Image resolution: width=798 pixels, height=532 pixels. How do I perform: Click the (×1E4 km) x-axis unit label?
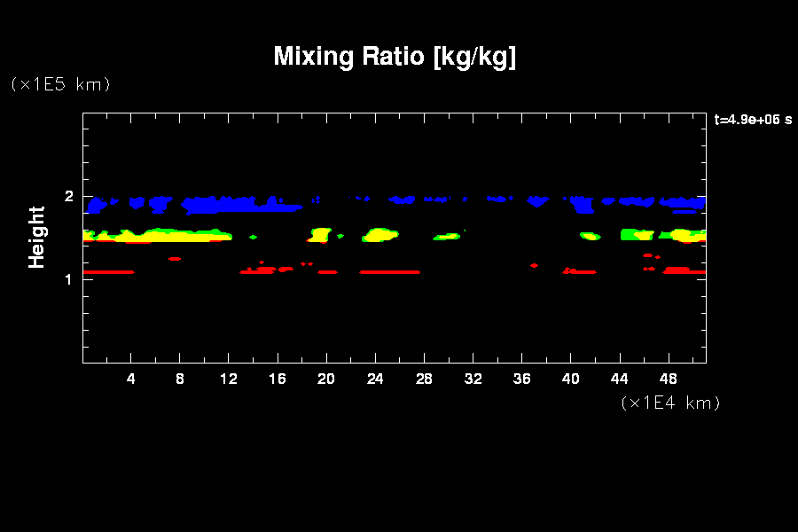pyautogui.click(x=670, y=403)
